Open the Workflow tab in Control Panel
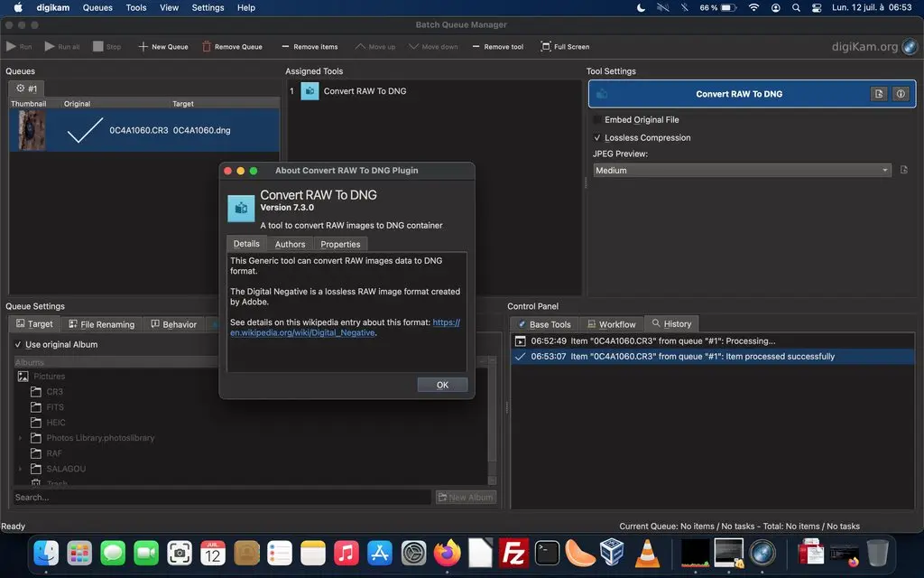Viewport: 924px width, 578px height. tap(612, 323)
